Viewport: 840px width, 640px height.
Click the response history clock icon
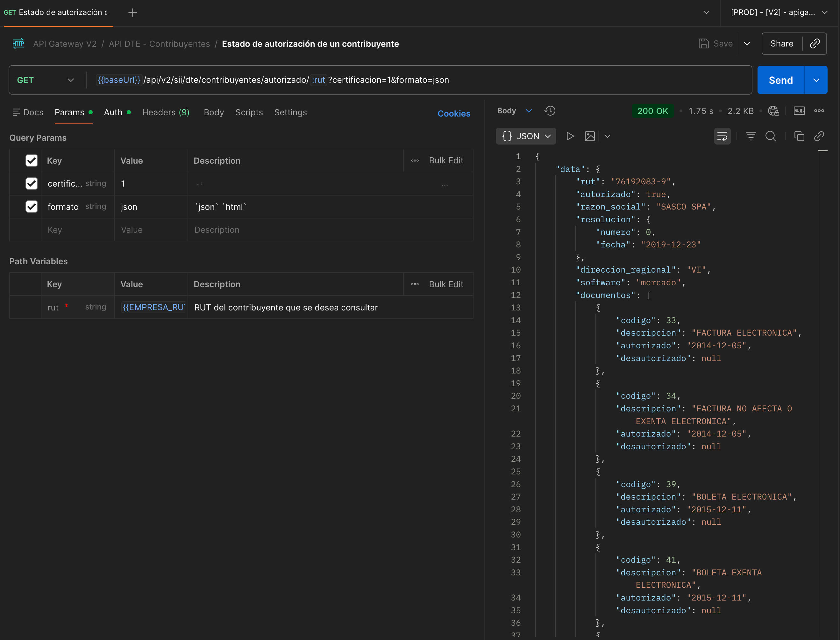coord(550,111)
